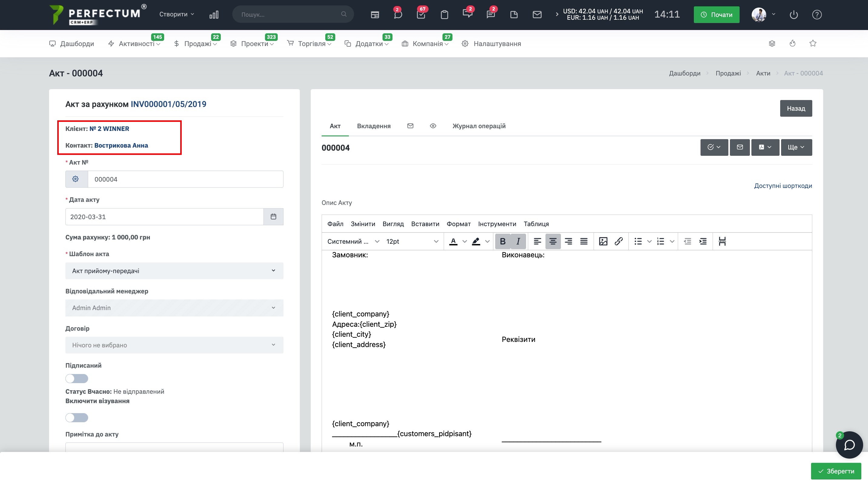Viewport: 868px width, 488px height.
Task: Click the insert link icon in editor
Action: tap(618, 241)
